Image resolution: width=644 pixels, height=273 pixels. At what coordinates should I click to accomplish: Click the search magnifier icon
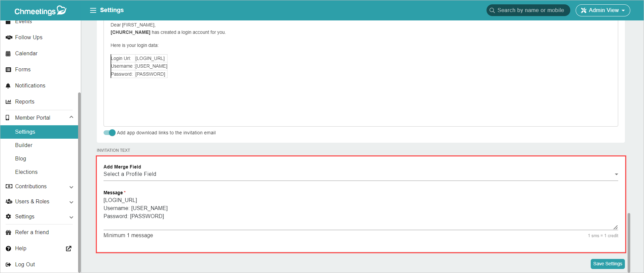tap(492, 10)
